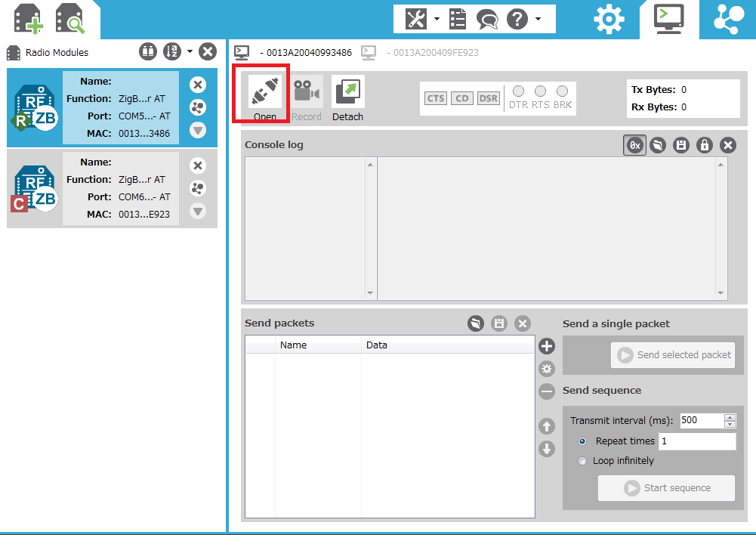
Task: Lock the console log scroll
Action: 705,145
